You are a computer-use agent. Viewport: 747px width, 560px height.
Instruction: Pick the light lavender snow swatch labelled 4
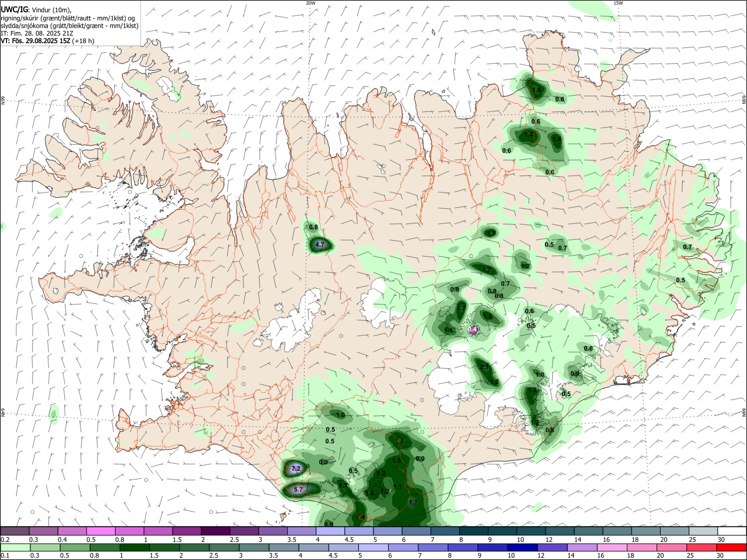tap(330, 531)
